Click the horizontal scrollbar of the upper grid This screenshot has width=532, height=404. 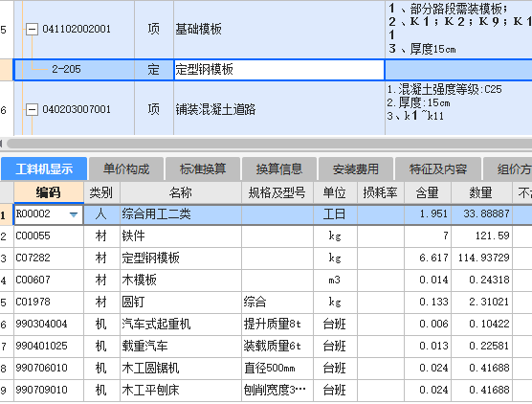pyautogui.click(x=270, y=144)
